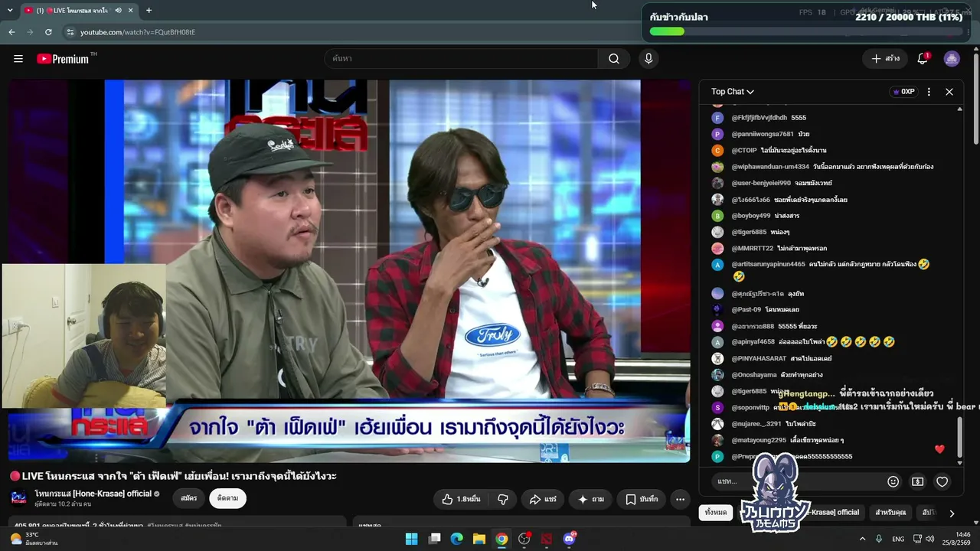Open the tab search dropdown arrow
The width and height of the screenshot is (980, 551).
8,11
